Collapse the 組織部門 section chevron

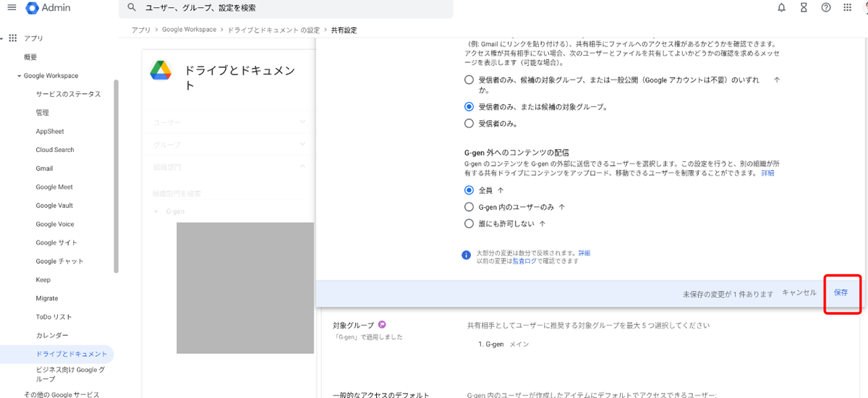[x=302, y=166]
